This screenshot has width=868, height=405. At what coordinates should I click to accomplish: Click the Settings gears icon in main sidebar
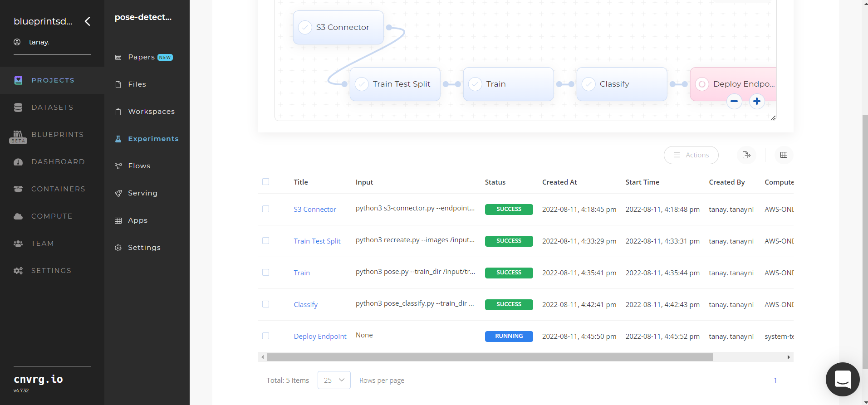click(x=18, y=271)
